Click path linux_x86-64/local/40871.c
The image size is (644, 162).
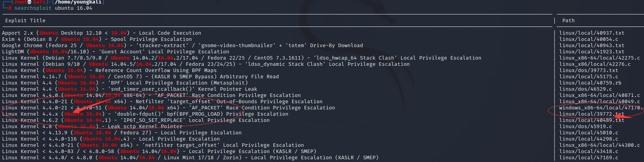(x=599, y=95)
